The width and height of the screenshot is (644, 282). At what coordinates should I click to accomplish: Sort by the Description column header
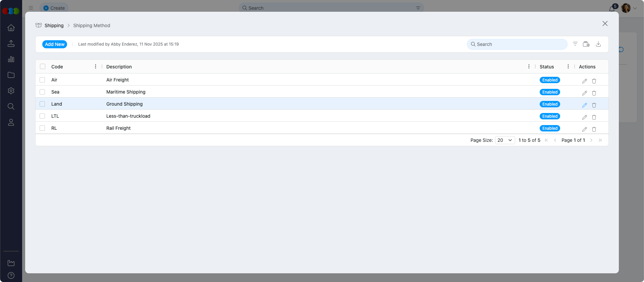coord(119,67)
